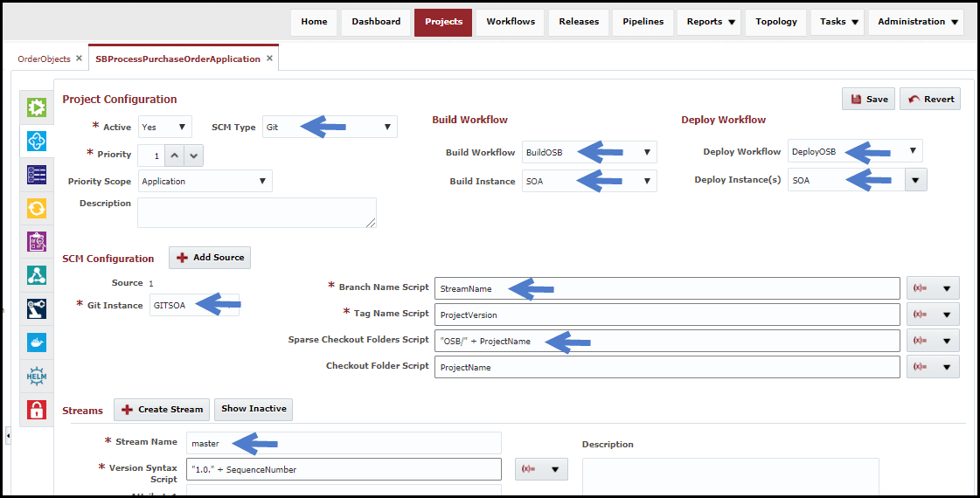The height and width of the screenshot is (498, 980).
Task: Expand the Deploy Instance(s) dropdown arrow
Action: [915, 180]
